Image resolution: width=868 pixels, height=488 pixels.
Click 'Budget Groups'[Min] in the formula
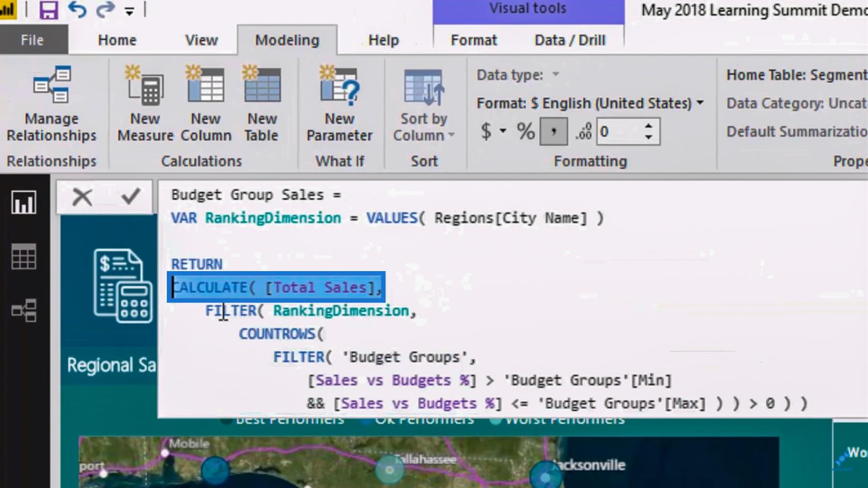588,381
